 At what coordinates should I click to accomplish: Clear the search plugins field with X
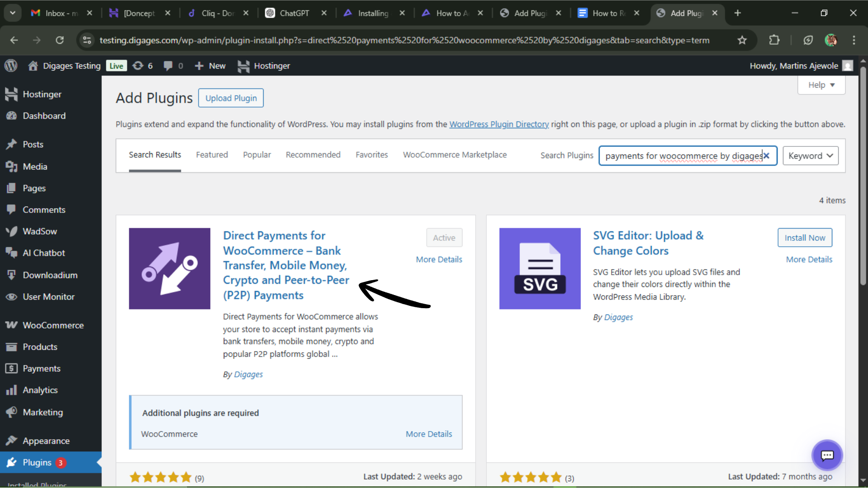point(766,156)
